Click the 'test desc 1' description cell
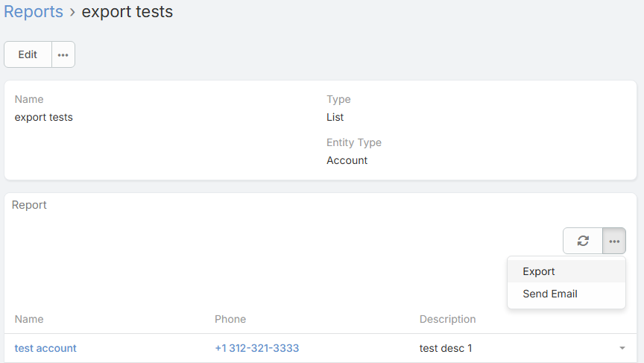Screen dimensions: 644x363 [446, 348]
